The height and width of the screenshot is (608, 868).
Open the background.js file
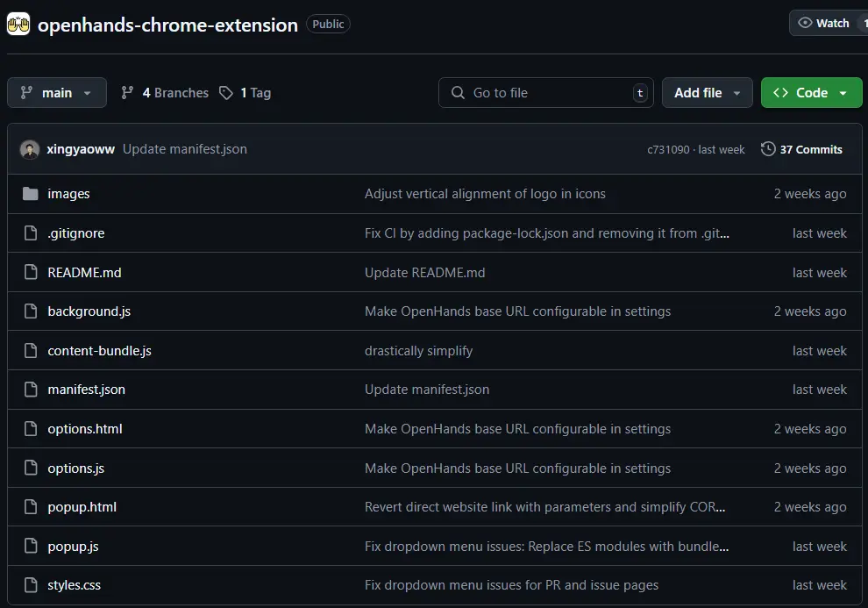pos(89,311)
